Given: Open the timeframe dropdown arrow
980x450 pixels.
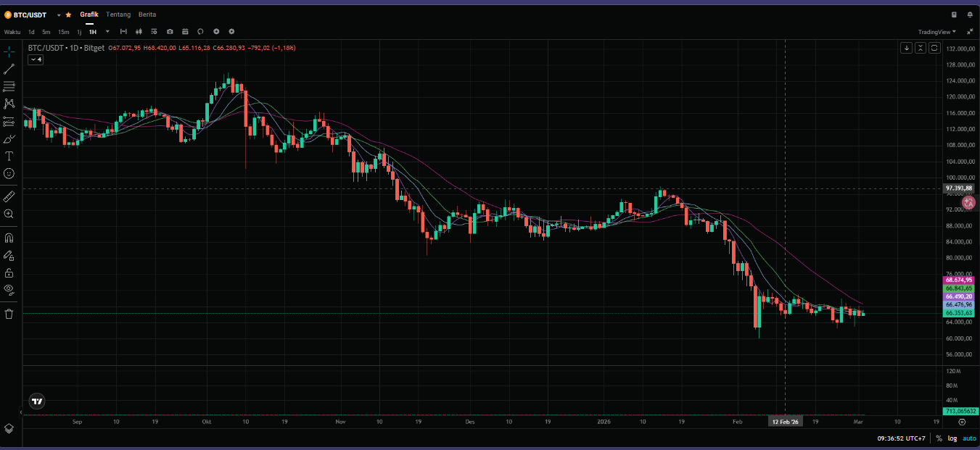Looking at the screenshot, I should (x=107, y=32).
